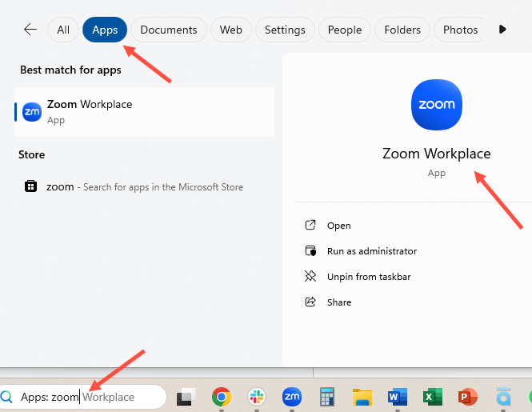The height and width of the screenshot is (412, 532).
Task: Click the Open external-link icon
Action: coord(310,225)
